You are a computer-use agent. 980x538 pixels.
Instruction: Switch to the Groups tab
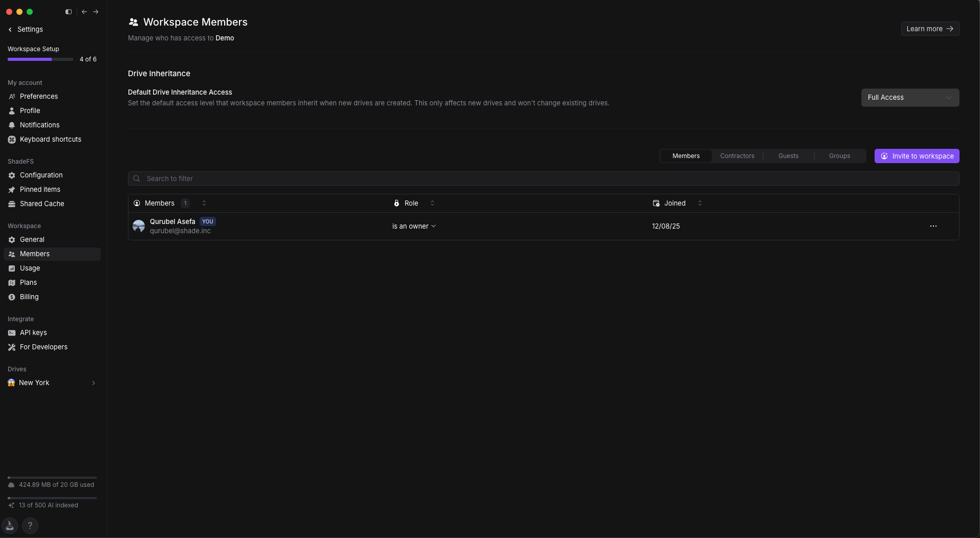point(839,156)
